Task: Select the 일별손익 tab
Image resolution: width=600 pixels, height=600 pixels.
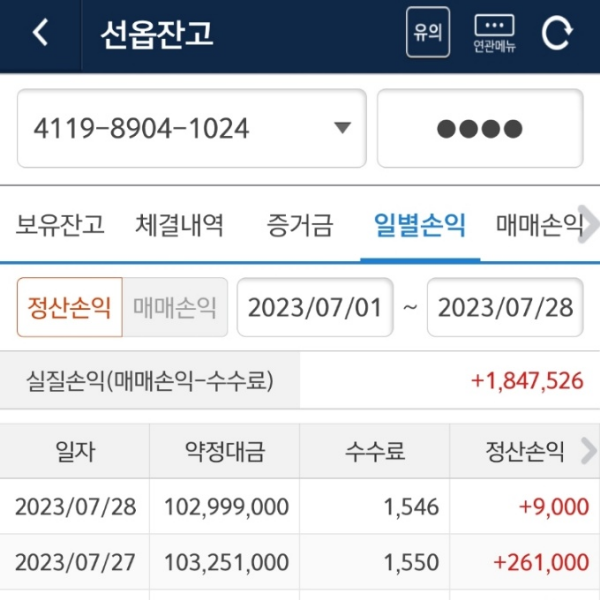Action: pyautogui.click(x=420, y=225)
